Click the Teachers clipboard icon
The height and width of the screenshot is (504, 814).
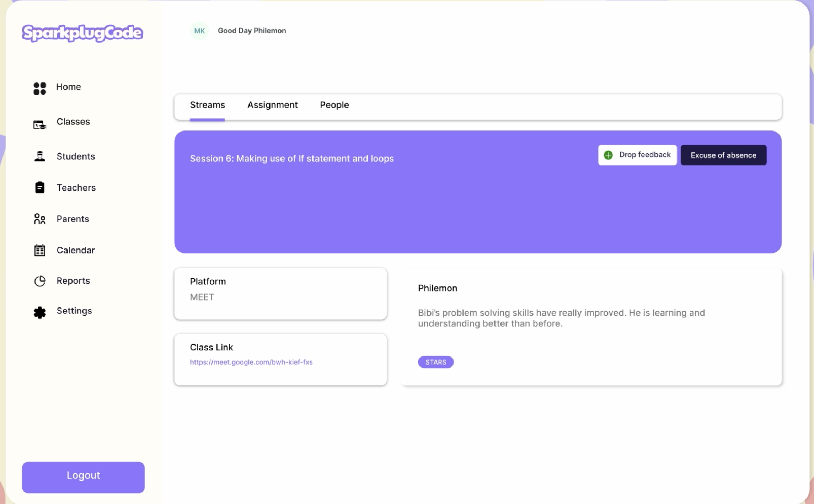[x=40, y=187]
